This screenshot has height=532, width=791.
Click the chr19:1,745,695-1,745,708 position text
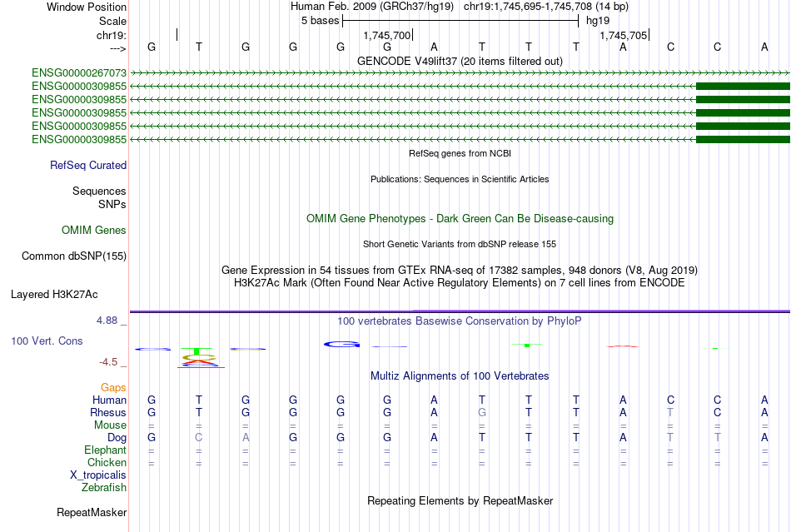coord(546,7)
